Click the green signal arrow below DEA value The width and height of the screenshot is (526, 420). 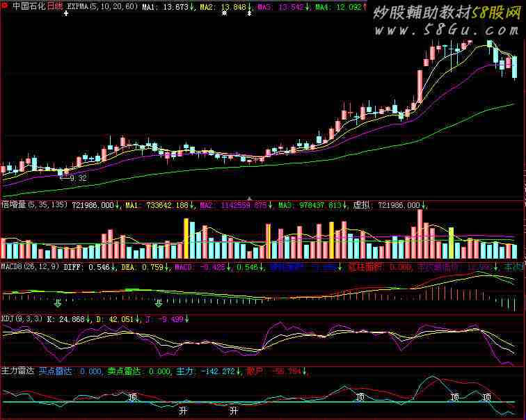click(159, 303)
